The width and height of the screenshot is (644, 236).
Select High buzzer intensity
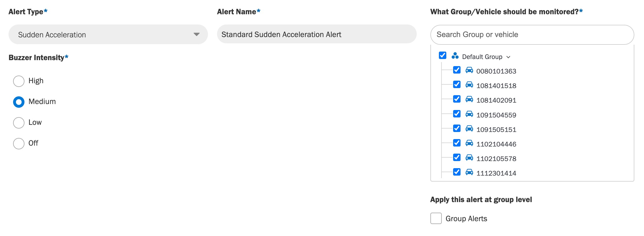19,81
